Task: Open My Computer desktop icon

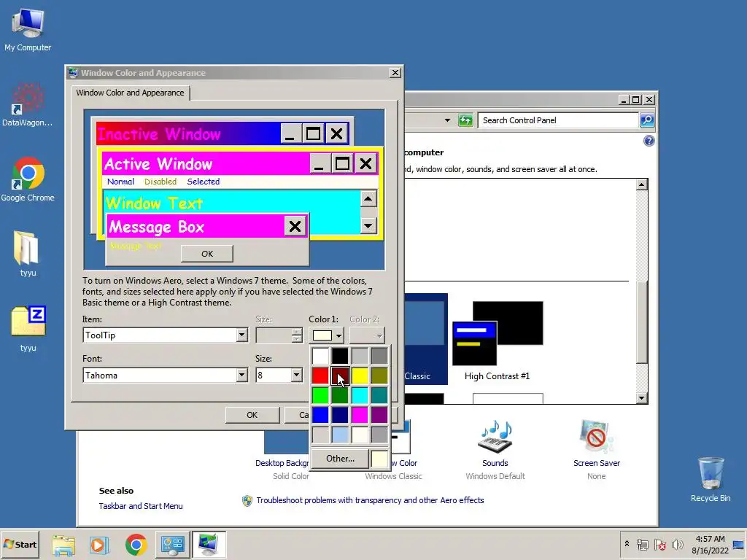Action: (x=28, y=29)
